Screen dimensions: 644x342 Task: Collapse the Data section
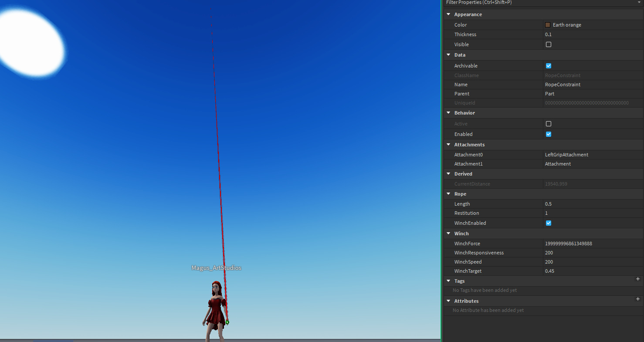coord(448,54)
